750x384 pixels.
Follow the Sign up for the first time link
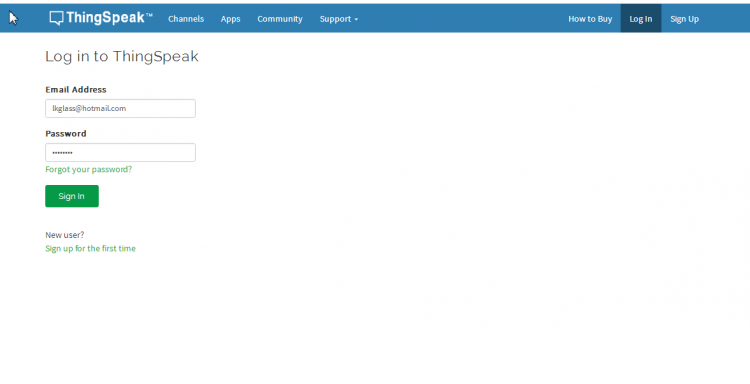[x=90, y=248]
